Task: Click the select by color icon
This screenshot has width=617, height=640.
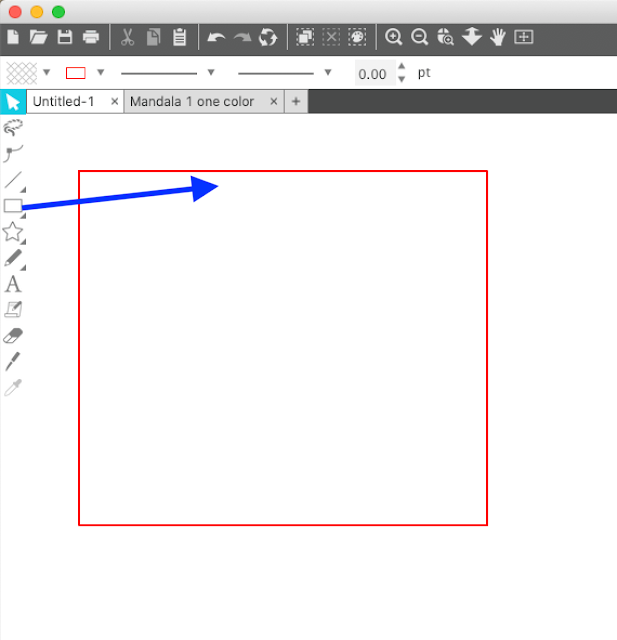Action: [357, 37]
